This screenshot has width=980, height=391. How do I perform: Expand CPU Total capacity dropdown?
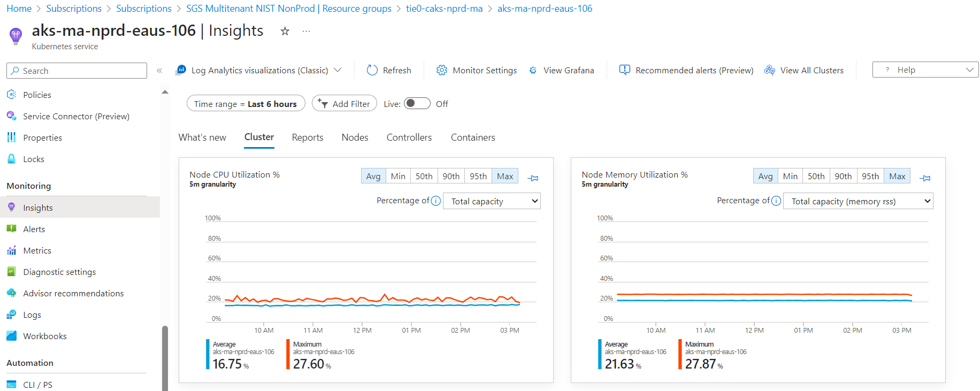492,201
